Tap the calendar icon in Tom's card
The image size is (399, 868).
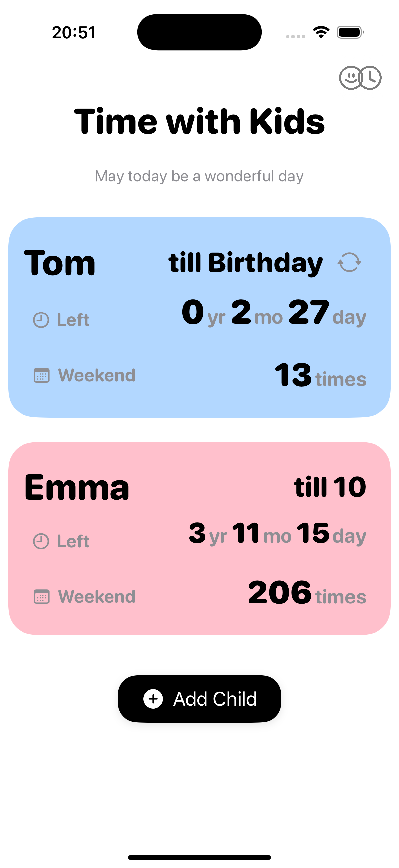(41, 375)
